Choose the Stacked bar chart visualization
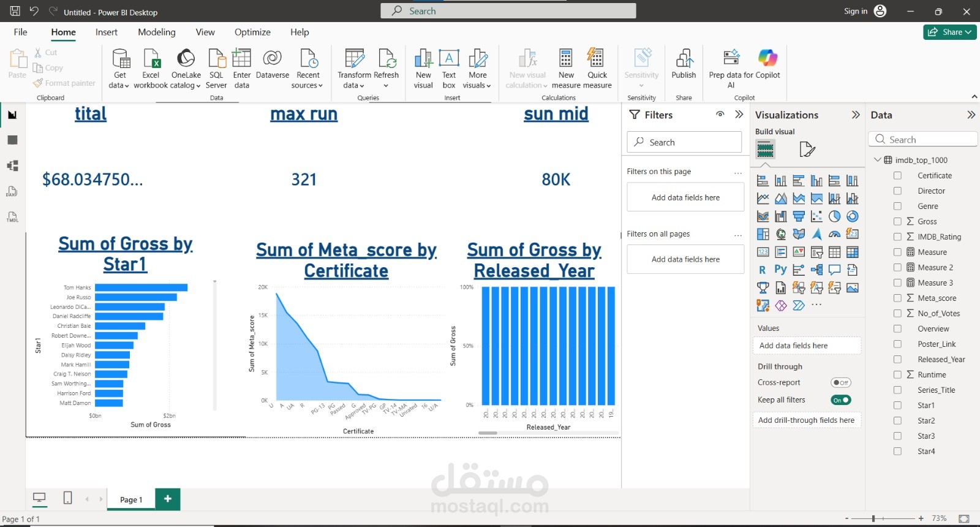Image resolution: width=980 pixels, height=527 pixels. [763, 181]
